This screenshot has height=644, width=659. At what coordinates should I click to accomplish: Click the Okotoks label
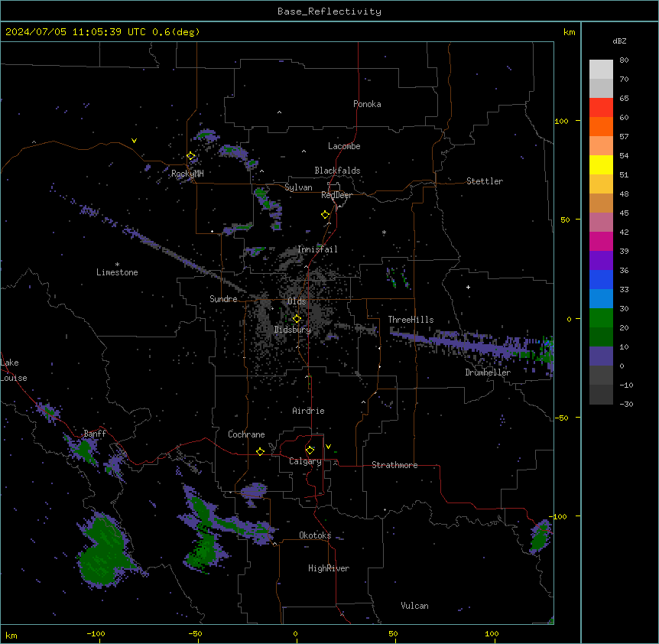click(315, 535)
